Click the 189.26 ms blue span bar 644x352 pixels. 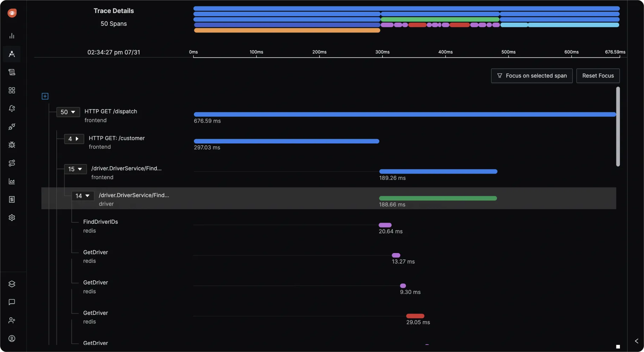point(438,172)
